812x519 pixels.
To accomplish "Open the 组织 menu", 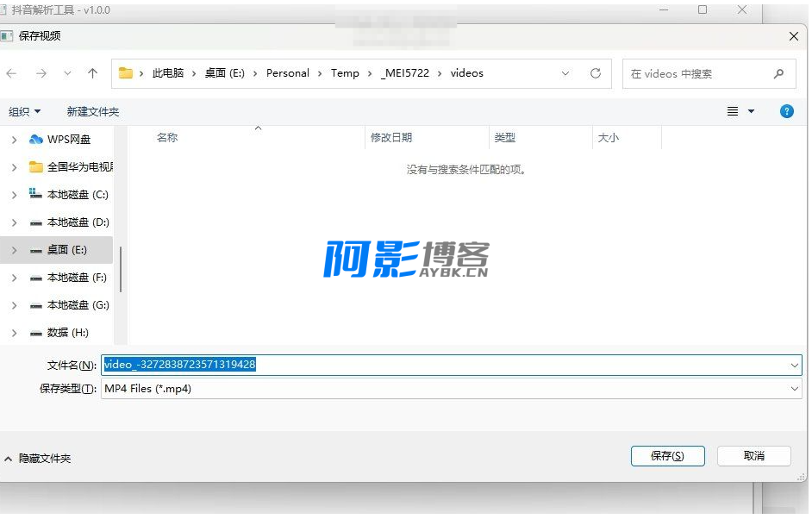I will point(24,111).
